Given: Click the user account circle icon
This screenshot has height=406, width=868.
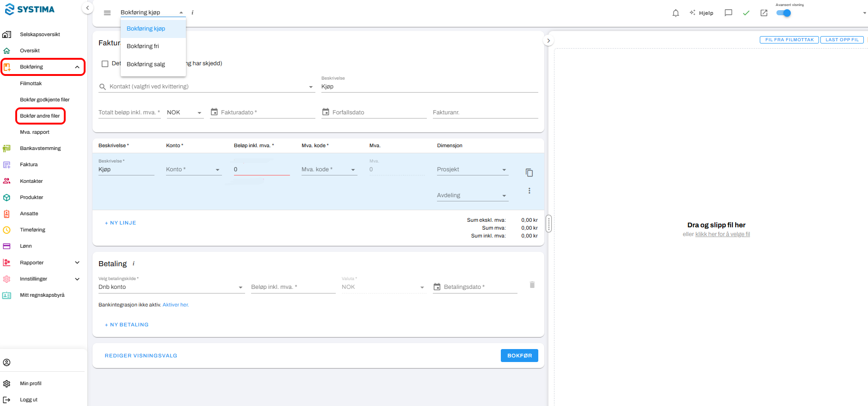Looking at the screenshot, I should pos(7,362).
